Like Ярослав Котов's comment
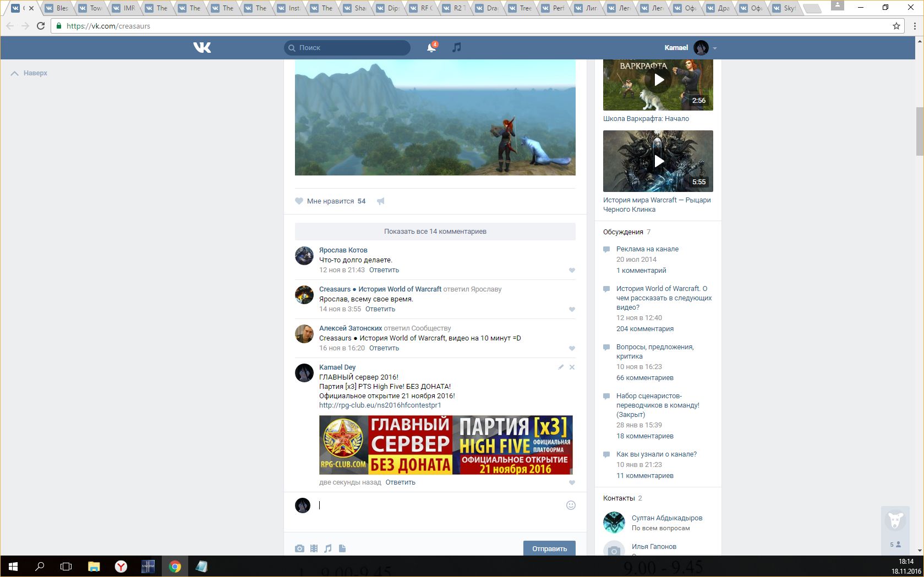This screenshot has height=577, width=924. tap(572, 270)
